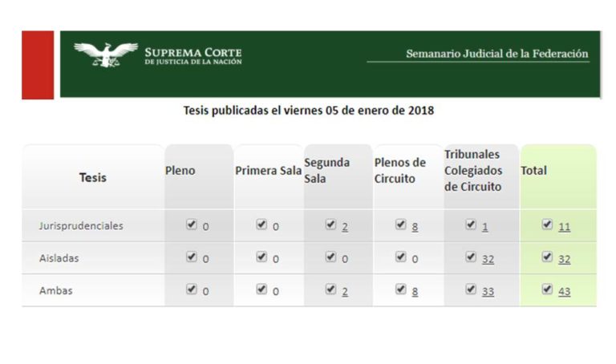Open the 43 total Ambas link
Screen dimensions: 616x364
(x=564, y=292)
